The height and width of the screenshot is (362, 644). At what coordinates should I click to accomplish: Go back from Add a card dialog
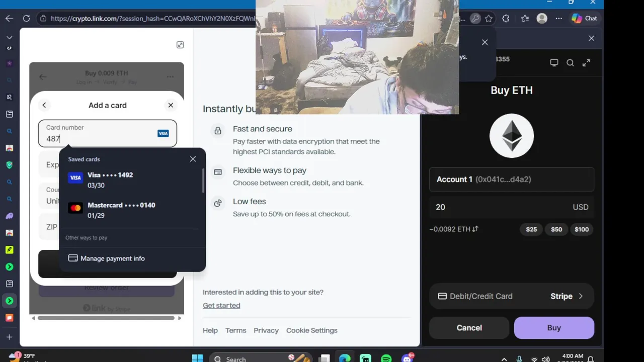click(x=44, y=105)
